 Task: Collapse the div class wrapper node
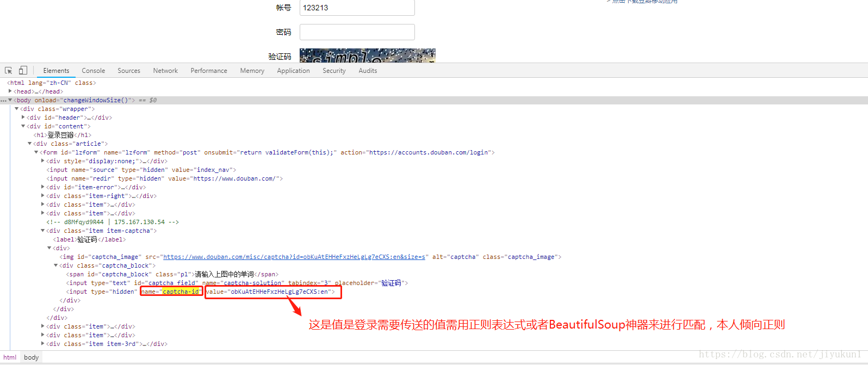(x=17, y=109)
